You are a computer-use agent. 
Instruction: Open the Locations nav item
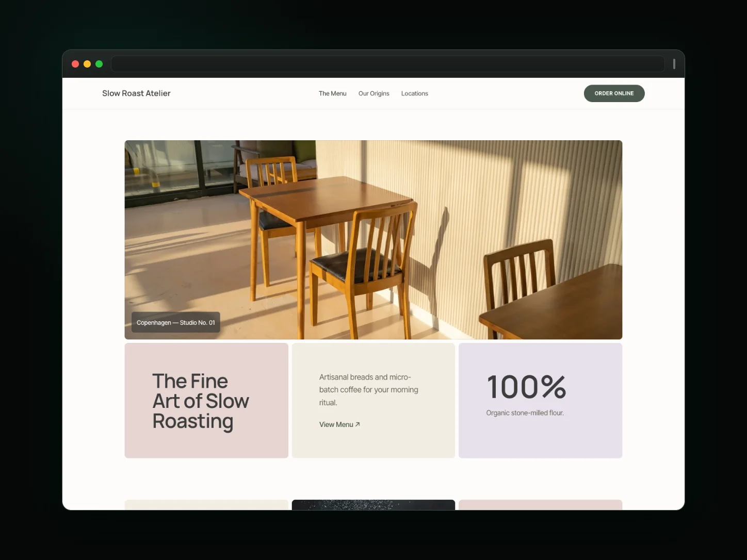coord(415,93)
